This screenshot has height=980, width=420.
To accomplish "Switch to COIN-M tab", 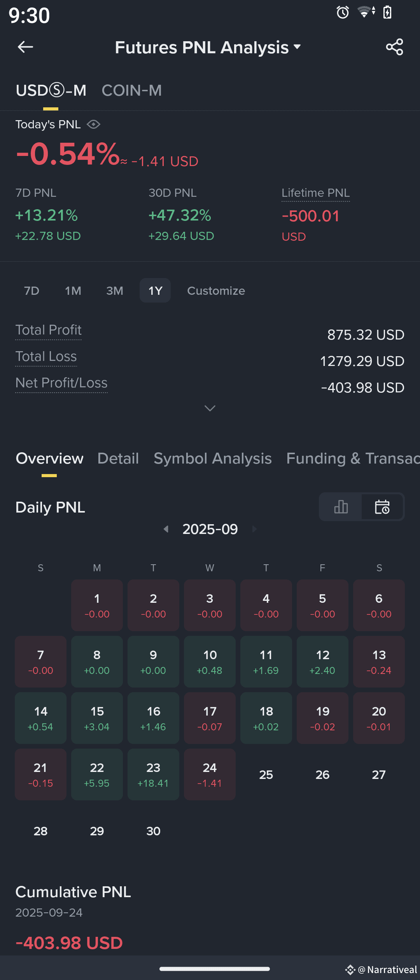I will click(131, 91).
